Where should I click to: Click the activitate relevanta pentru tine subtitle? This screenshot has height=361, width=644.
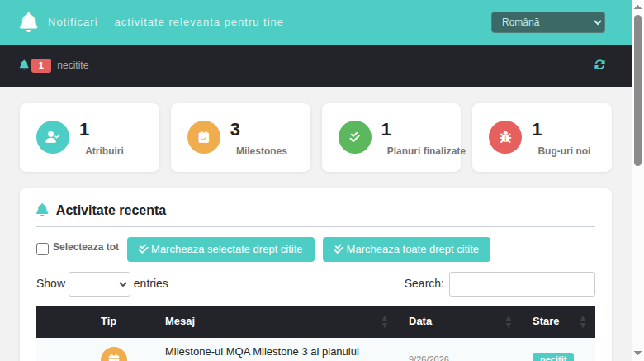(199, 22)
